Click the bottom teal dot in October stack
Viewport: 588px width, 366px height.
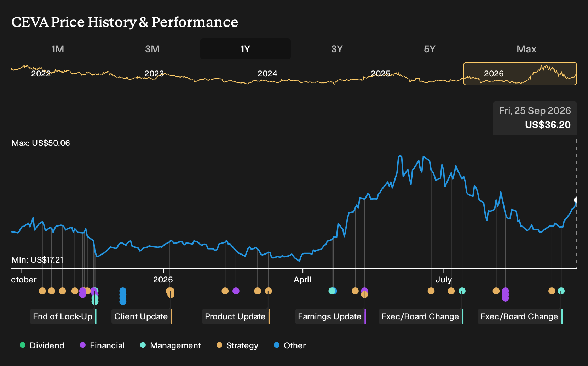coord(95,302)
